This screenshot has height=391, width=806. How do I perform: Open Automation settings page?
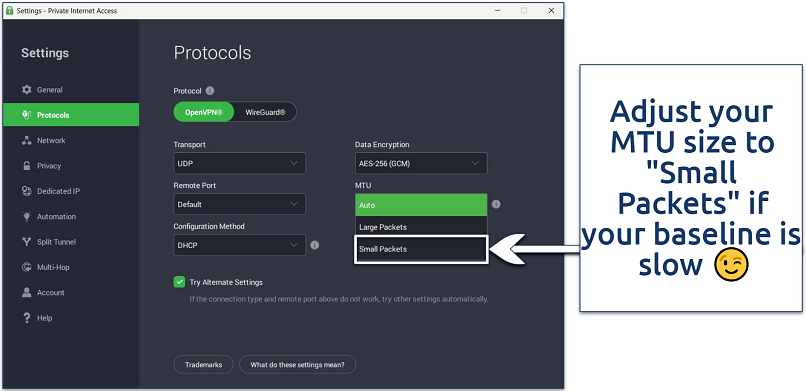click(71, 216)
